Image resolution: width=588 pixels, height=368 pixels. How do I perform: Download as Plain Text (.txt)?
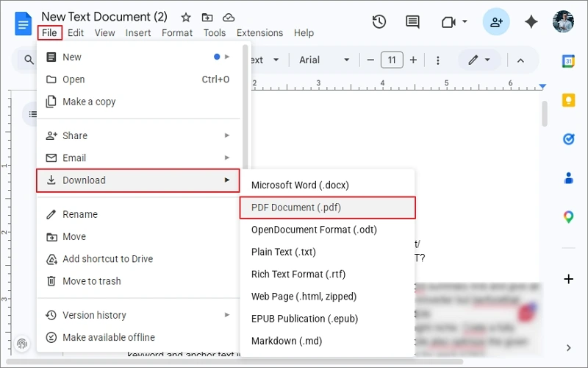327,252
